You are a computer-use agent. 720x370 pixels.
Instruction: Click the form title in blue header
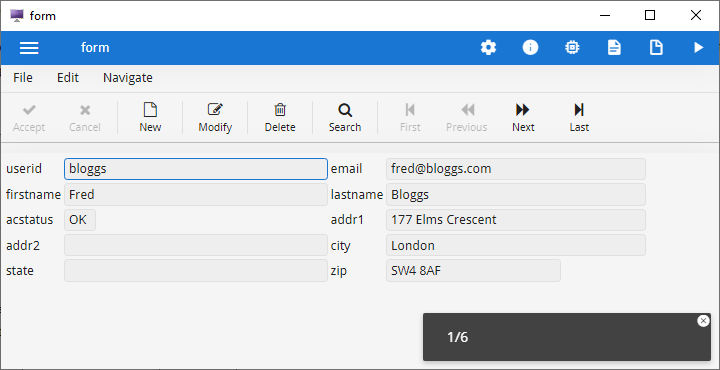tap(95, 48)
